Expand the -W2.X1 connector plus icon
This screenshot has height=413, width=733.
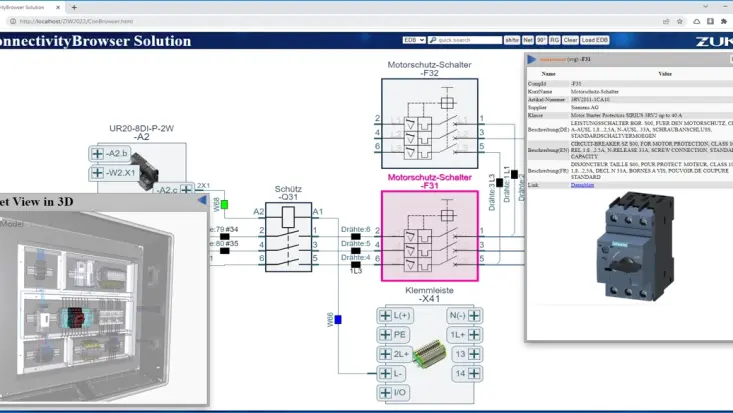(x=98, y=172)
